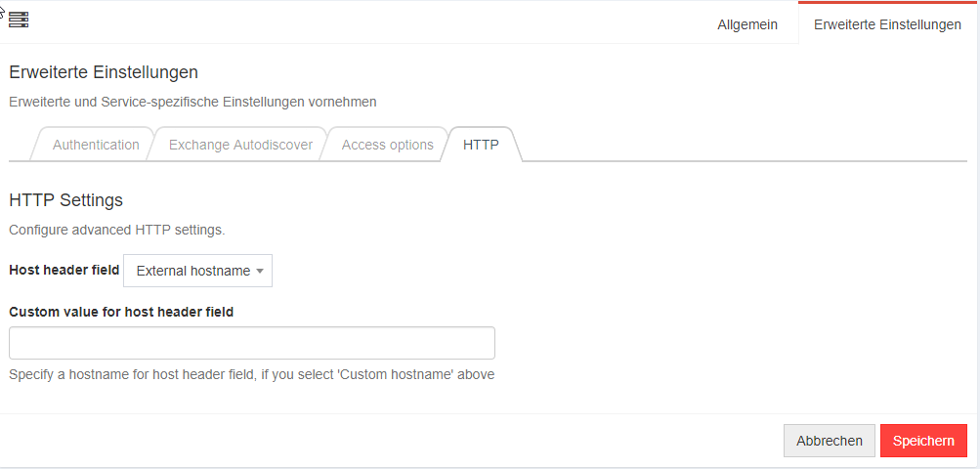Click the 'Specify a hostname' hint text

252,374
